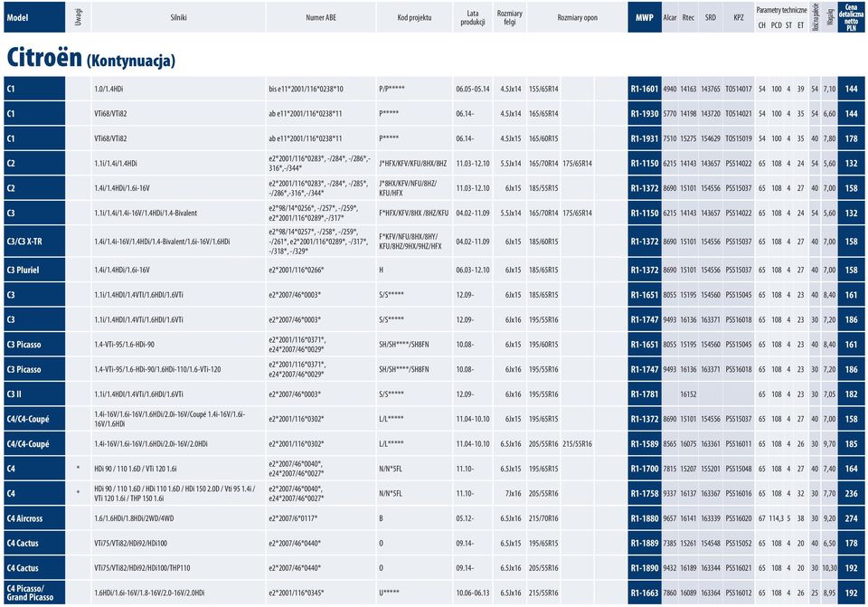The width and height of the screenshot is (868, 607).
Task: Click price '236' for R1-1758
Action: (x=852, y=493)
